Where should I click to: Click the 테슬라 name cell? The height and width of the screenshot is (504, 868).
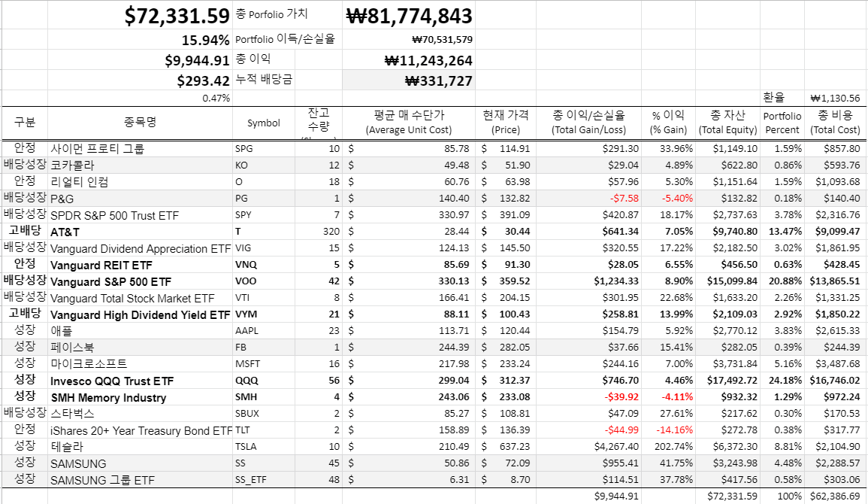coord(140,446)
